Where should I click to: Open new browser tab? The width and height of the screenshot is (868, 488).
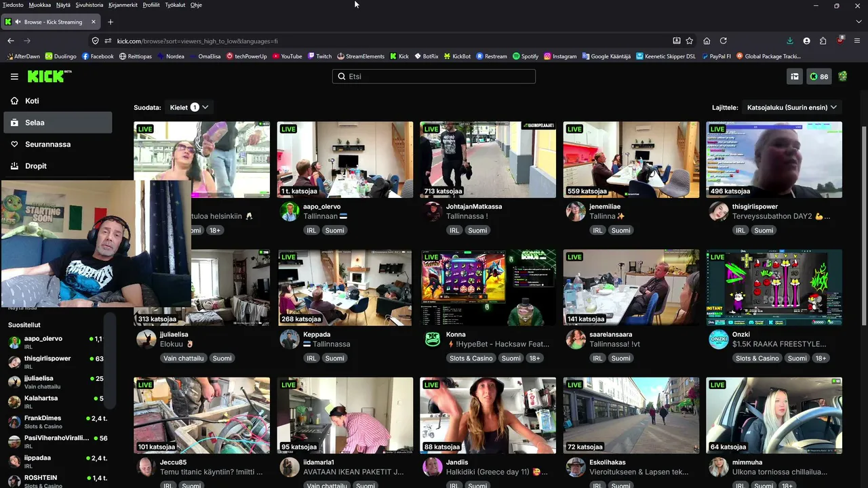click(x=111, y=22)
